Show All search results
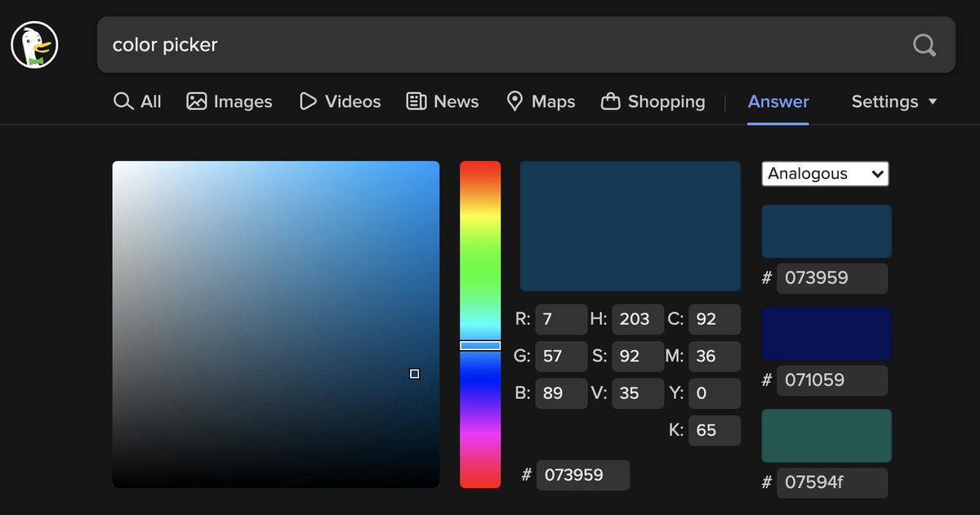 pos(137,102)
